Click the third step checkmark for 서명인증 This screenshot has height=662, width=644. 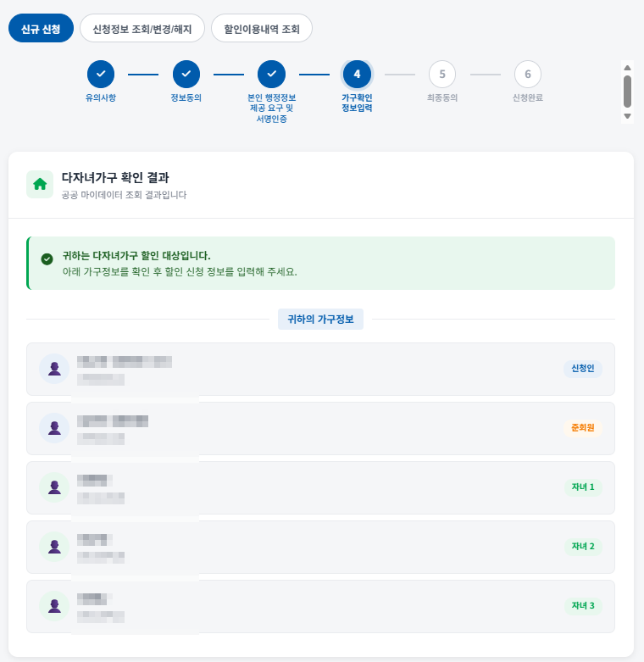coord(271,74)
